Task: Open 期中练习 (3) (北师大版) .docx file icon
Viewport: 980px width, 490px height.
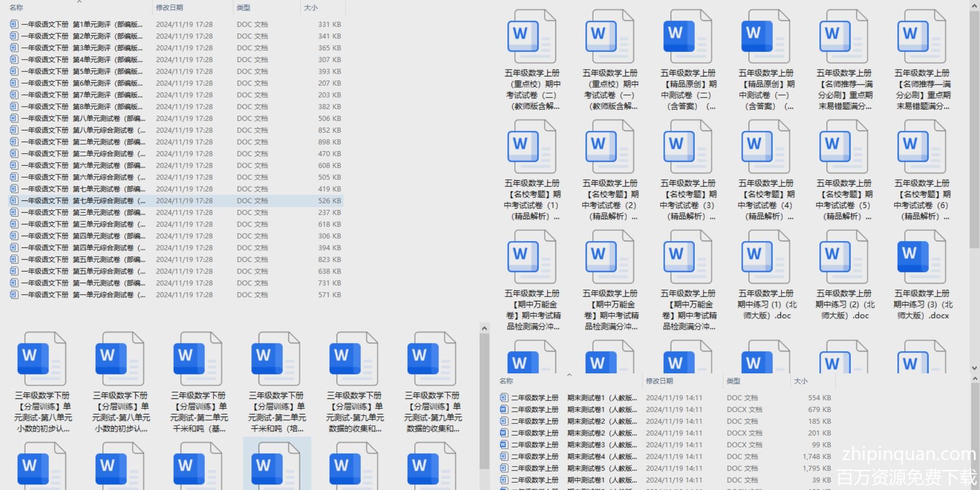Action: pos(921,258)
